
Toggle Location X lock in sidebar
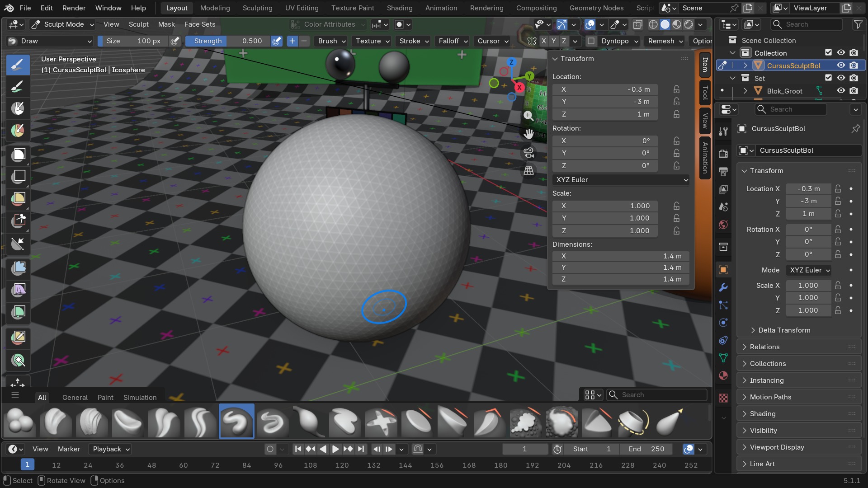click(x=676, y=89)
